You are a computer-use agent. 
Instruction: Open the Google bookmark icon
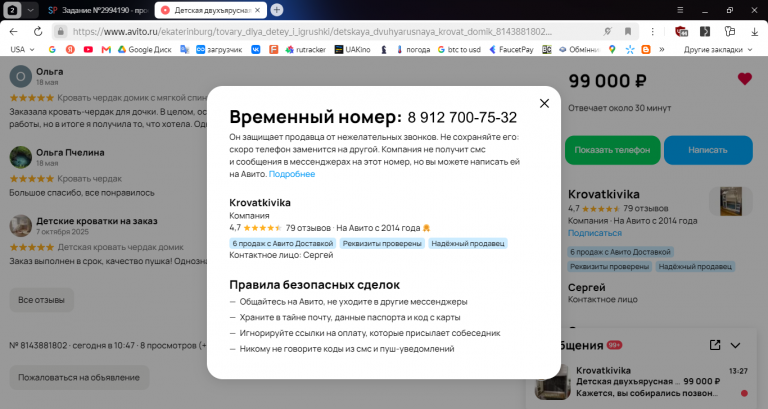coord(52,49)
